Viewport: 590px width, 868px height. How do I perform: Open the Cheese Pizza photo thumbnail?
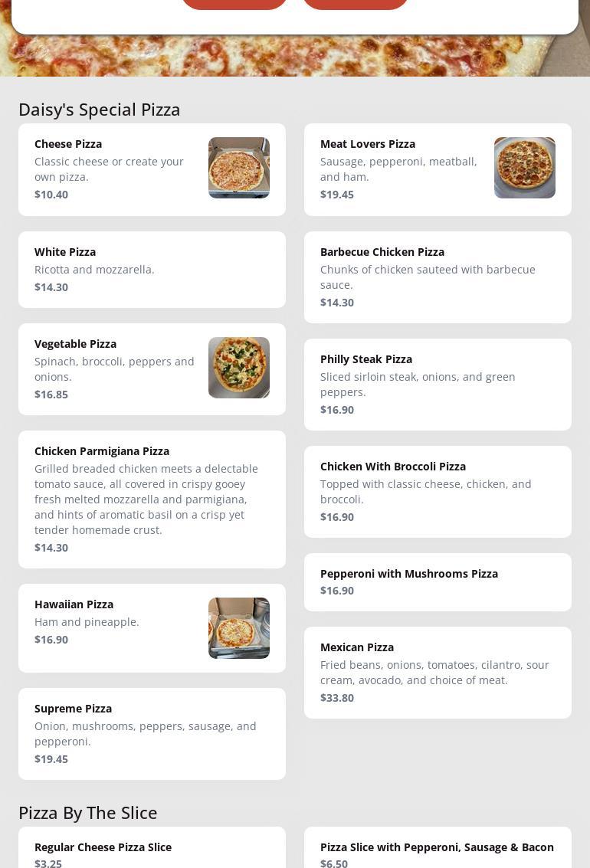[x=239, y=168]
